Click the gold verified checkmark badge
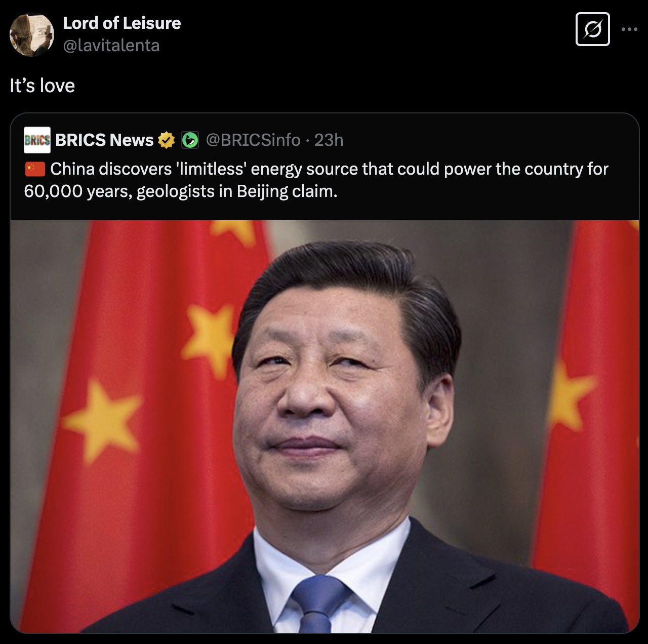Image resolution: width=648 pixels, height=644 pixels. click(x=166, y=140)
